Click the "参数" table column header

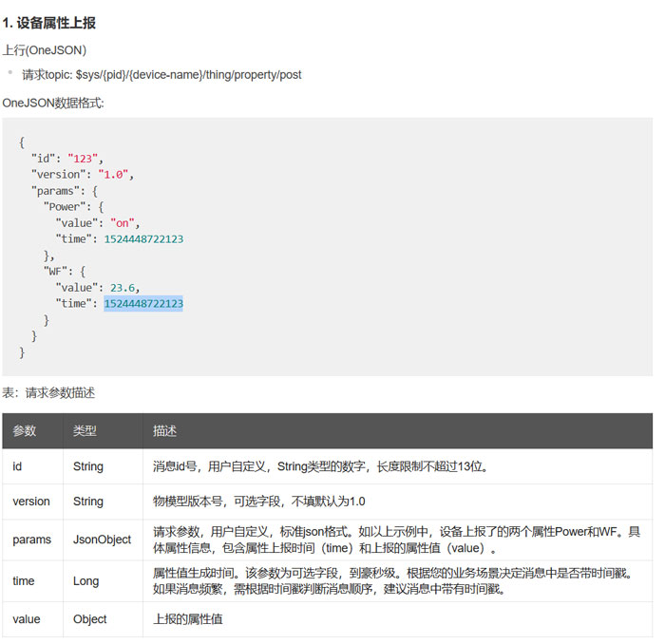point(25,431)
